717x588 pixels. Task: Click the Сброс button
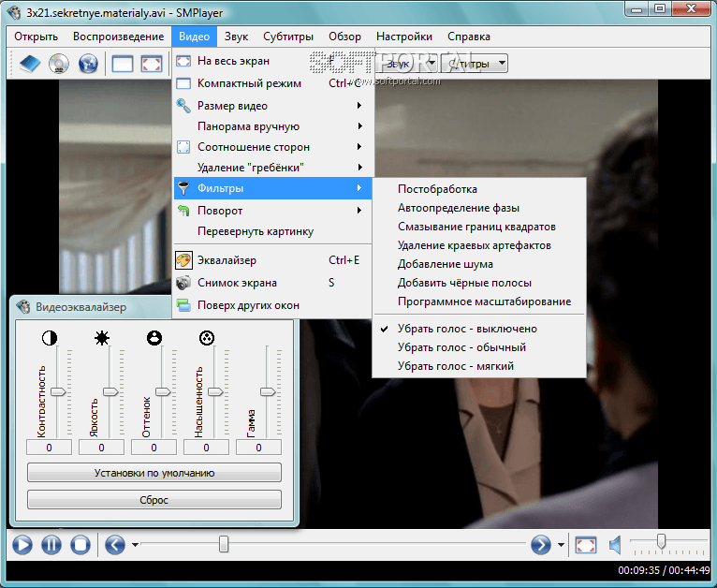pyautogui.click(x=154, y=500)
